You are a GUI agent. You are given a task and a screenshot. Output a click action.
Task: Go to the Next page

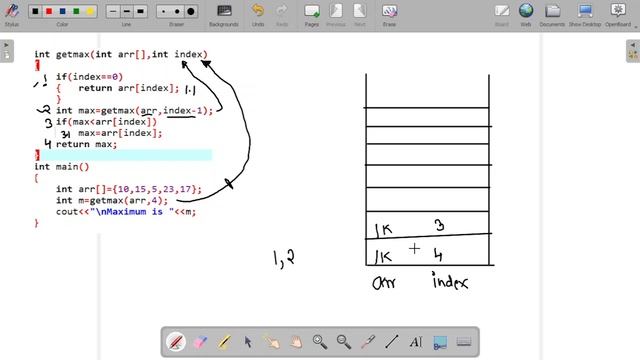coord(360,15)
